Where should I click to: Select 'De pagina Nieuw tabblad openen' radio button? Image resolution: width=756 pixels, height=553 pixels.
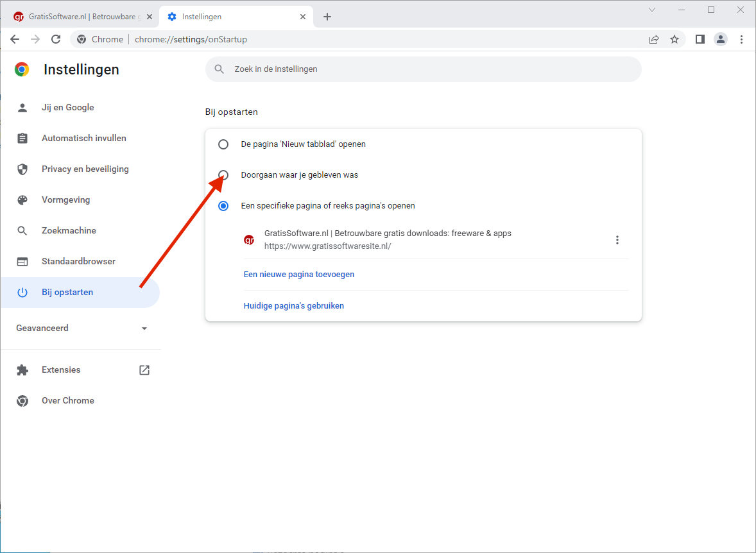click(223, 144)
